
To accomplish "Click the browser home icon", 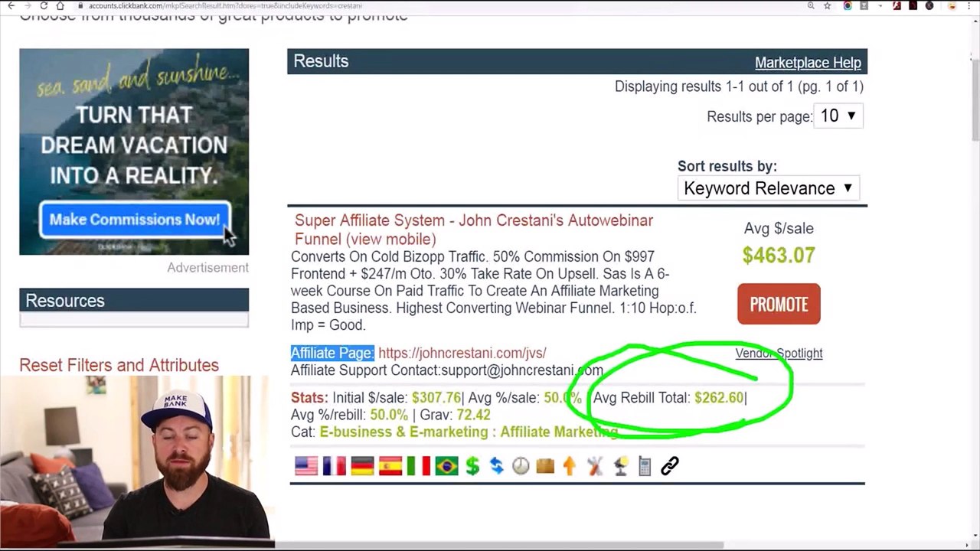I will pyautogui.click(x=61, y=5).
